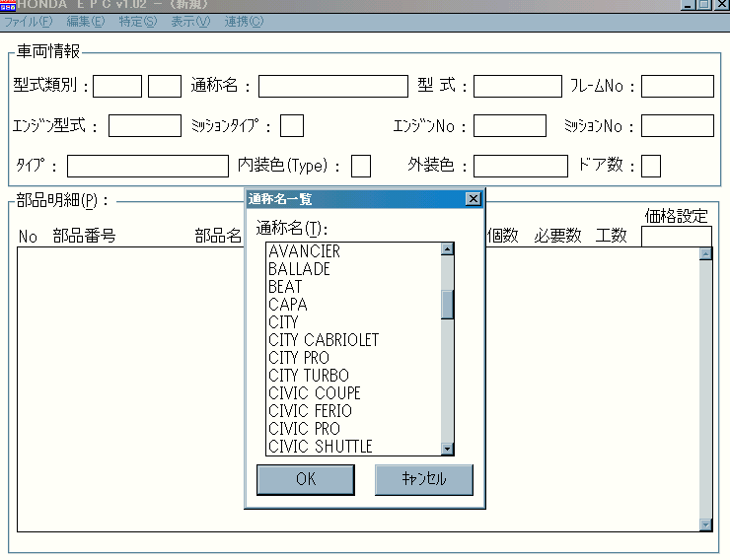Click the 外装色 input field
Viewport: 730px width, 560px height.
(521, 166)
